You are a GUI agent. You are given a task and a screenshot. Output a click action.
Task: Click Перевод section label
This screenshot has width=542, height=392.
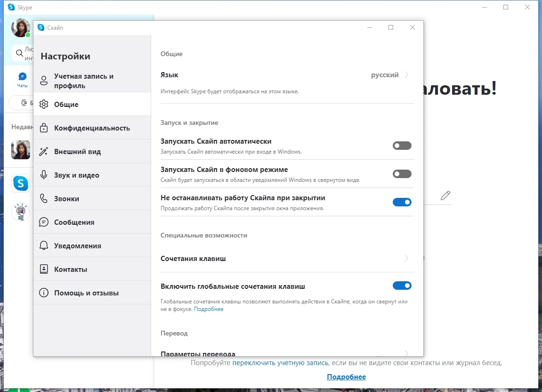tap(174, 333)
